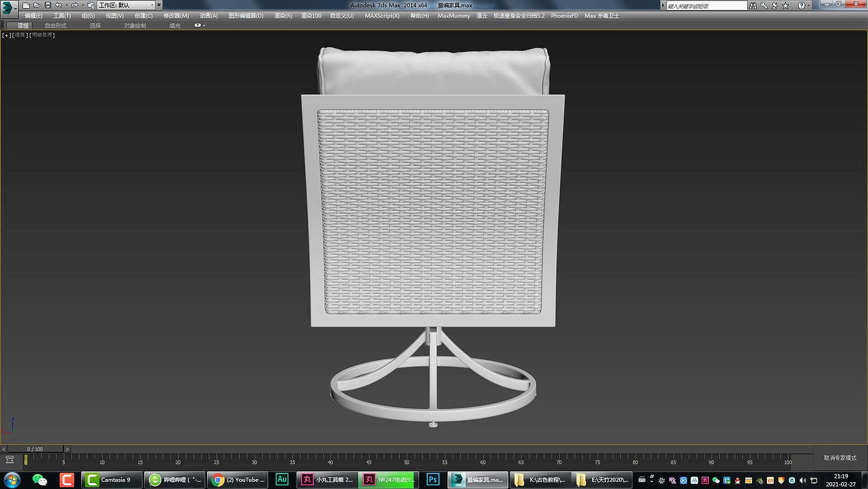Click the New Scene icon
Image resolution: width=868 pixels, height=489 pixels.
(x=26, y=5)
